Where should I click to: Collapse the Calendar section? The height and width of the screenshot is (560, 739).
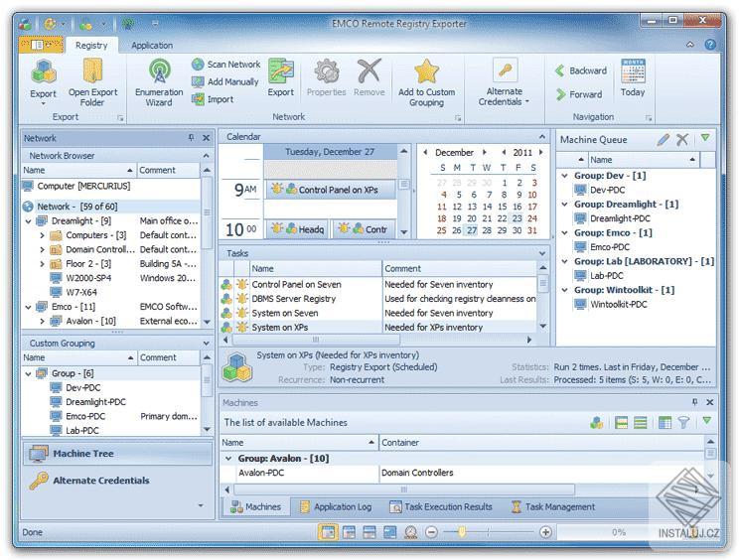(542, 137)
